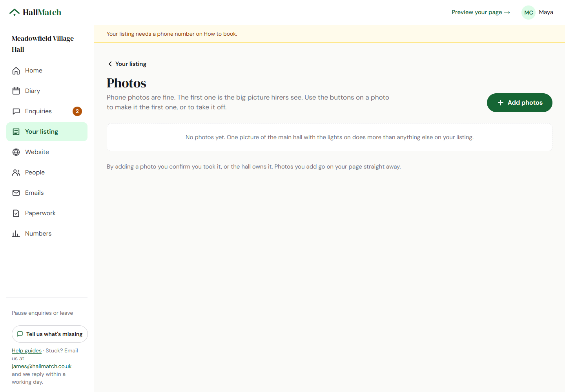565x392 pixels.
Task: Click the Home house icon
Action: pyautogui.click(x=16, y=71)
